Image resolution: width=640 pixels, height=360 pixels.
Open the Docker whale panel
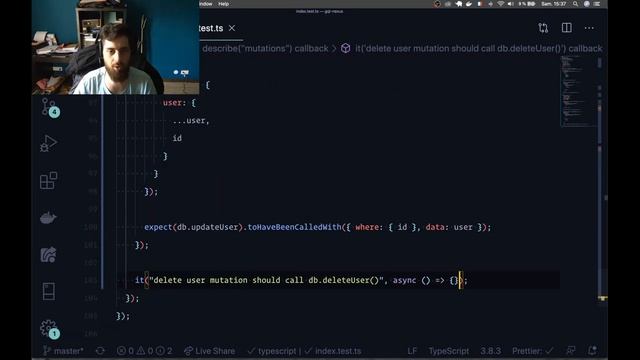pos(48,218)
